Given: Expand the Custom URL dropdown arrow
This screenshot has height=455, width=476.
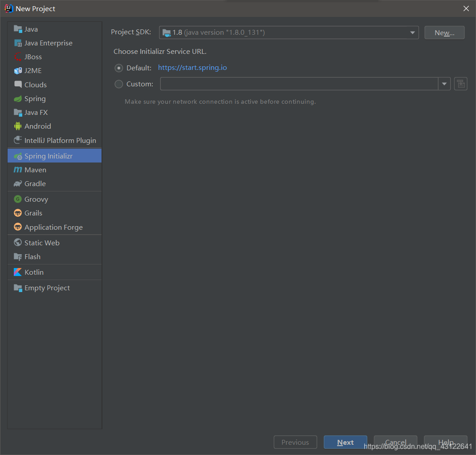Looking at the screenshot, I should [444, 84].
